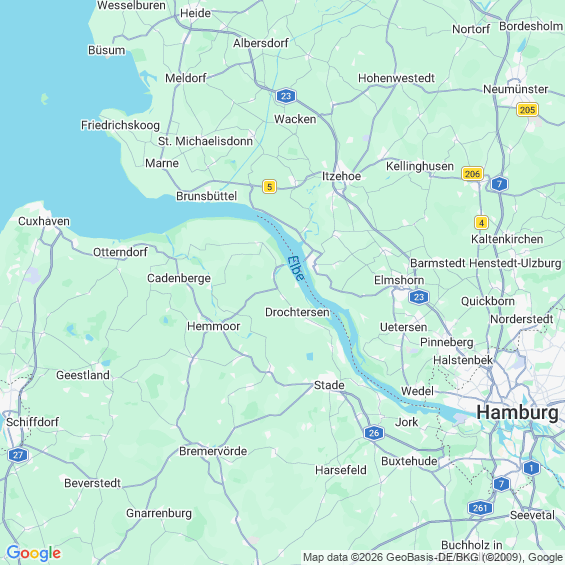Click the yellow B5 road shield near Brunsbüttel
565x565 pixels.
click(x=269, y=186)
